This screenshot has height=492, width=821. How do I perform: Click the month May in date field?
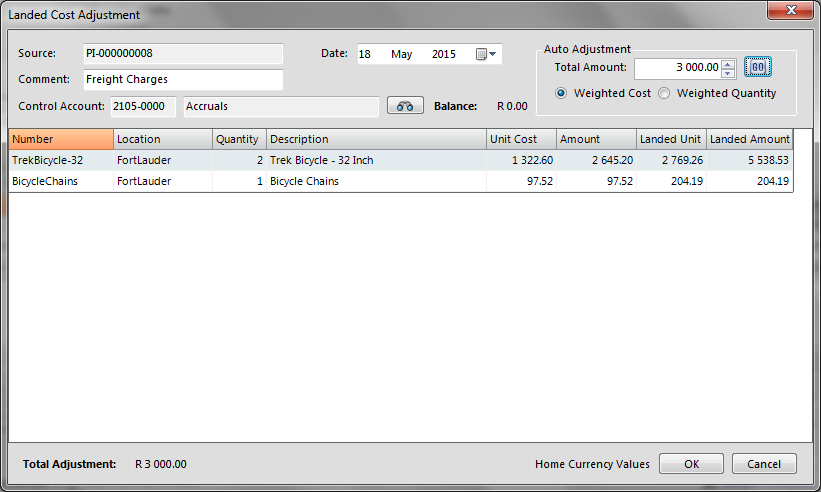click(x=402, y=54)
